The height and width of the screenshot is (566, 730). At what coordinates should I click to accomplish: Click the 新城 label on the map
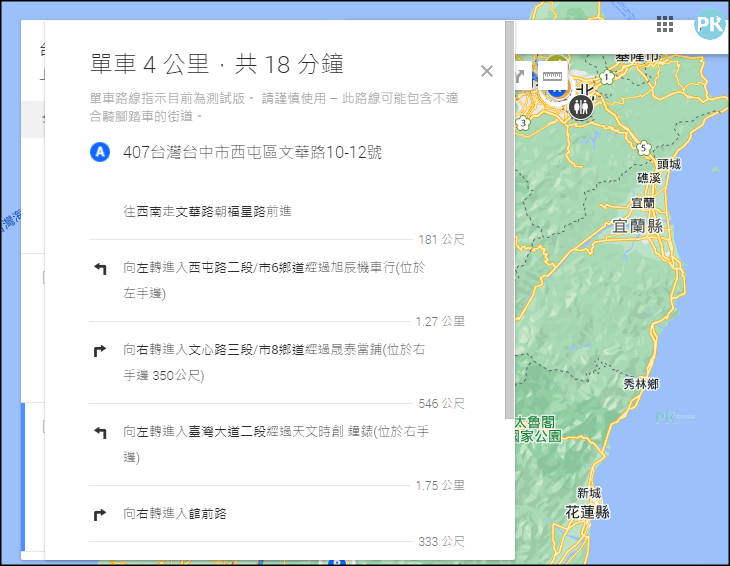589,492
